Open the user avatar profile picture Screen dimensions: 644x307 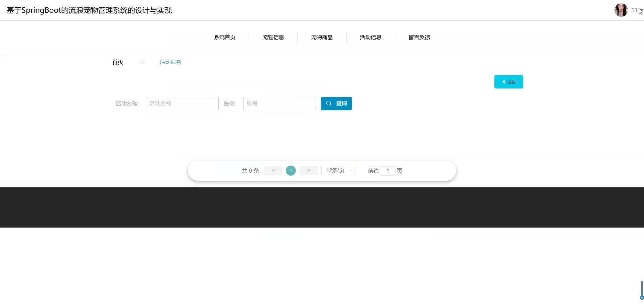pos(621,10)
